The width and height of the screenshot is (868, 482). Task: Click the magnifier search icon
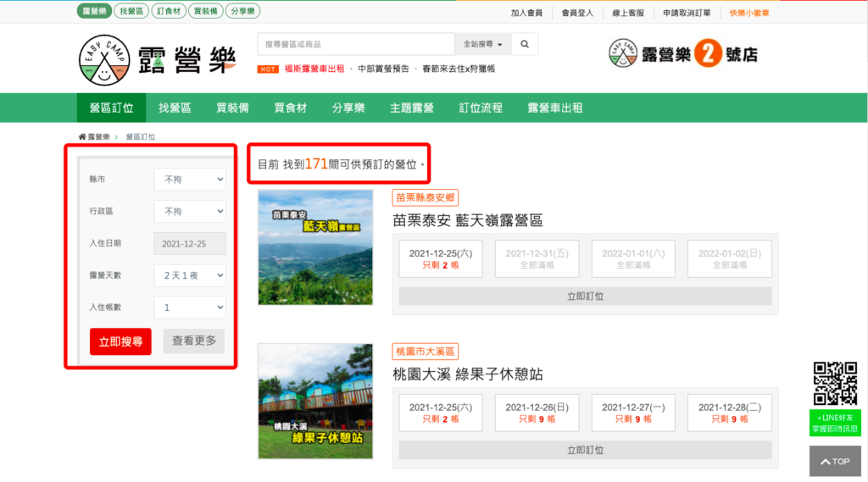[525, 44]
